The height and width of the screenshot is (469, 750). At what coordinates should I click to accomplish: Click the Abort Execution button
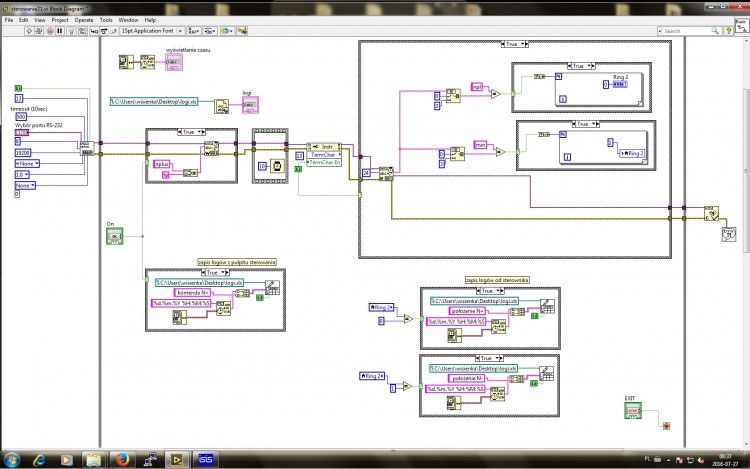[x=50, y=31]
